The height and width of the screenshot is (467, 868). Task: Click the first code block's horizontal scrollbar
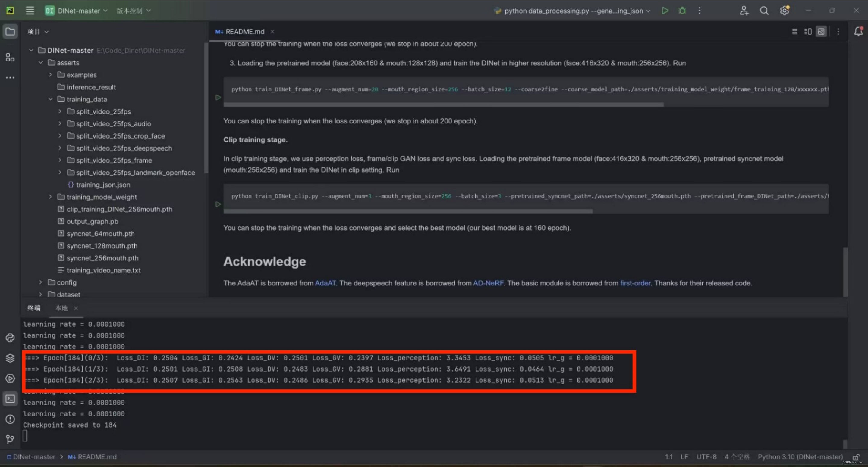click(443, 104)
